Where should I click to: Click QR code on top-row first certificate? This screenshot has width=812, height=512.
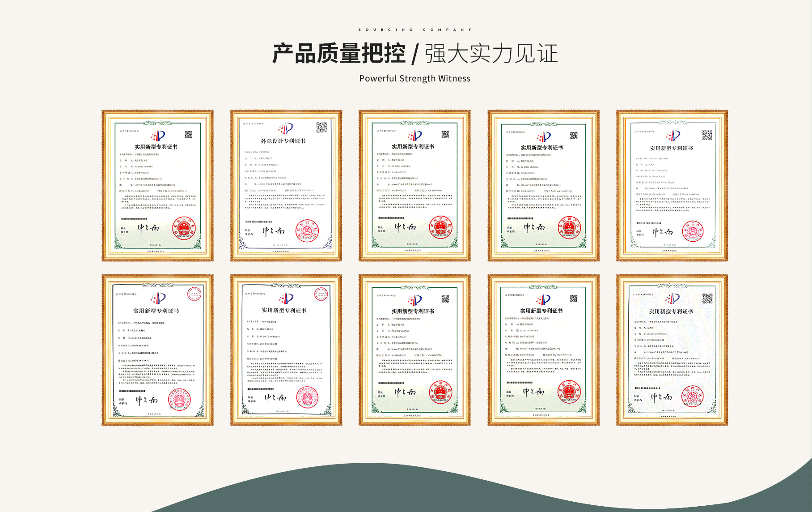click(x=188, y=135)
